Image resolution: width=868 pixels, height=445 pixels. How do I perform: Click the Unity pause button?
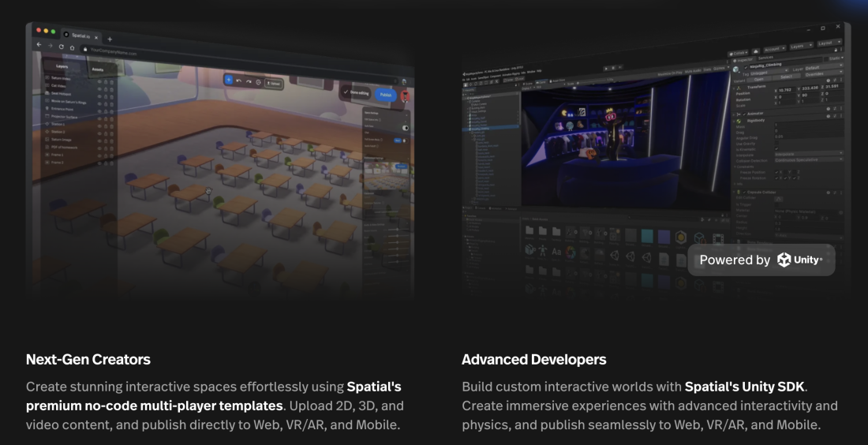[x=613, y=68]
